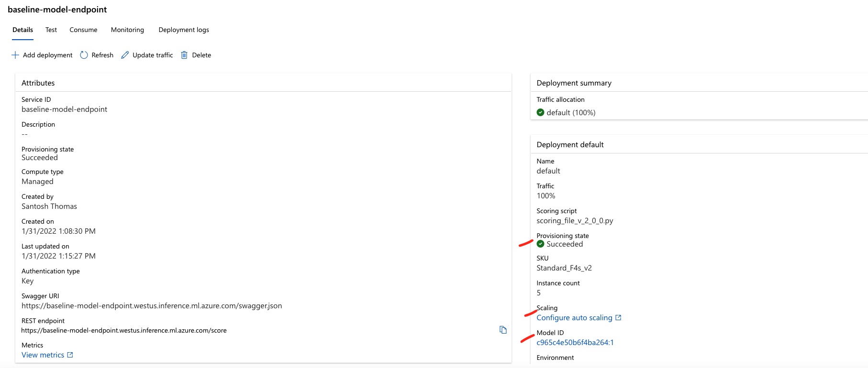Copy REST endpoint URL with copy icon

503,330
